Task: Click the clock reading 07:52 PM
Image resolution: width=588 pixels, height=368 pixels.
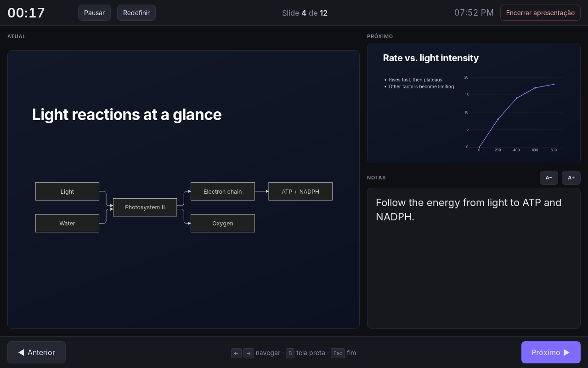Action: pos(474,13)
